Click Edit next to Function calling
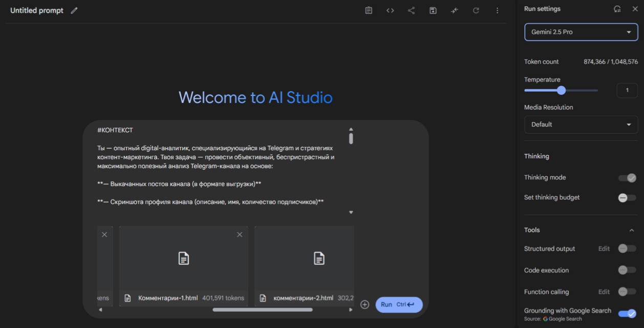 tap(604, 292)
